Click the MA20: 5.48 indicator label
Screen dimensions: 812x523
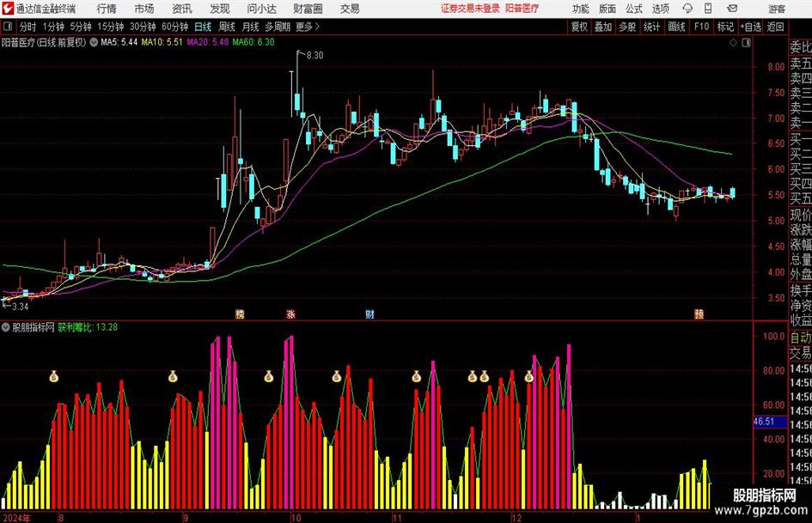click(x=208, y=42)
